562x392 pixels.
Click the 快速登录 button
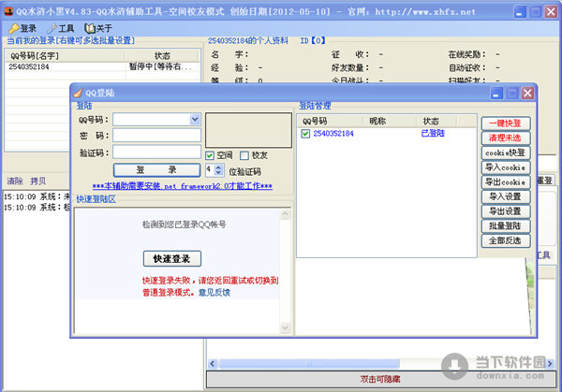(172, 258)
